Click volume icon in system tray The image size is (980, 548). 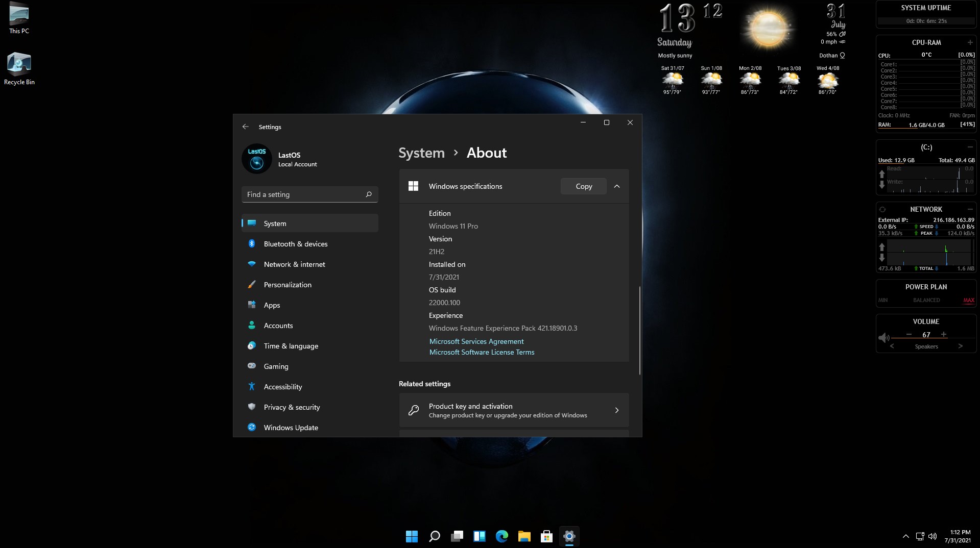point(933,536)
